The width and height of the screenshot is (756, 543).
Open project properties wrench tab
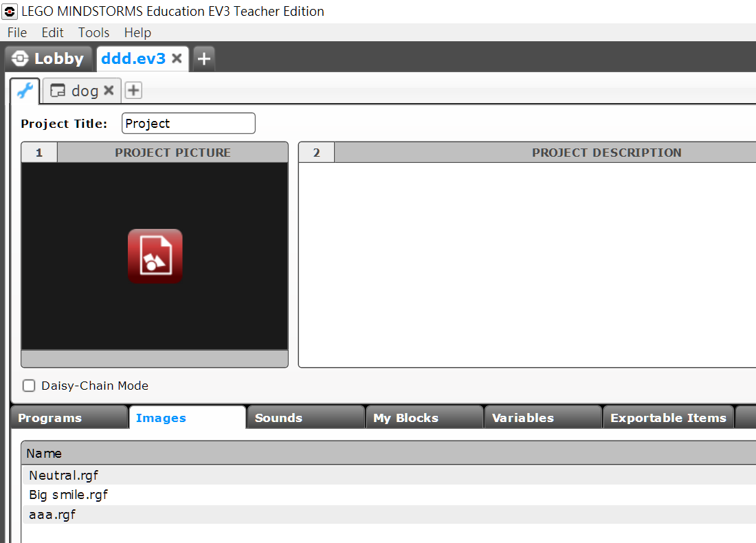[25, 91]
